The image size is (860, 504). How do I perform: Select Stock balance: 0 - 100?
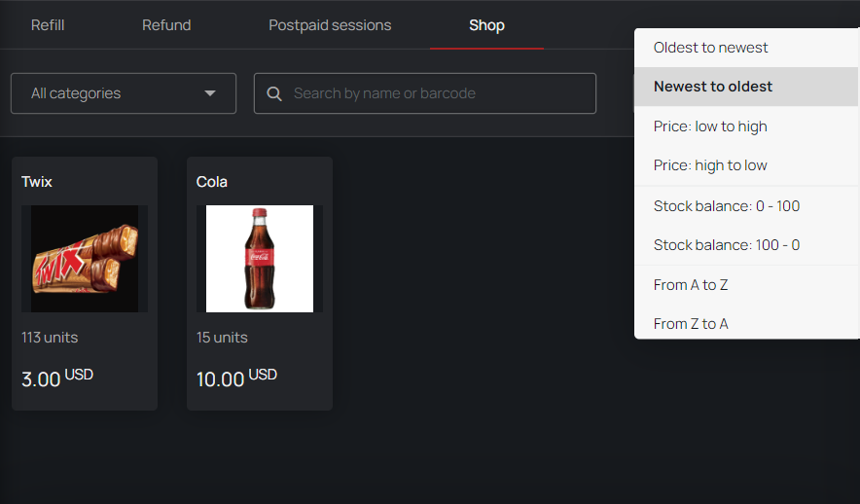746,205
